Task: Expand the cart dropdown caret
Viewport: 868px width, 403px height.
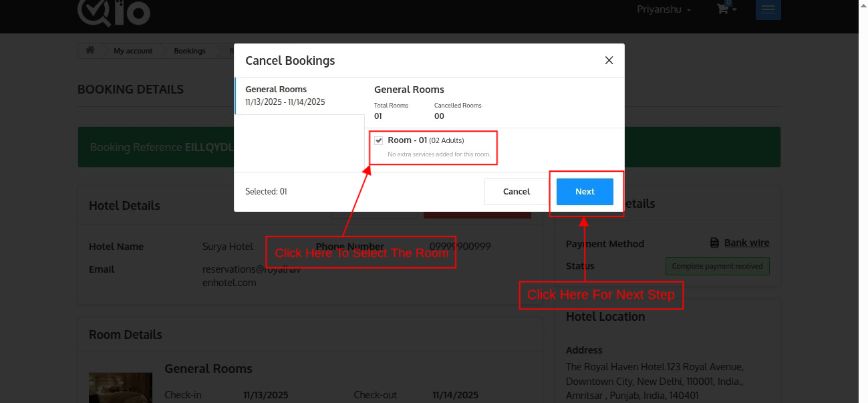Action: 734,10
